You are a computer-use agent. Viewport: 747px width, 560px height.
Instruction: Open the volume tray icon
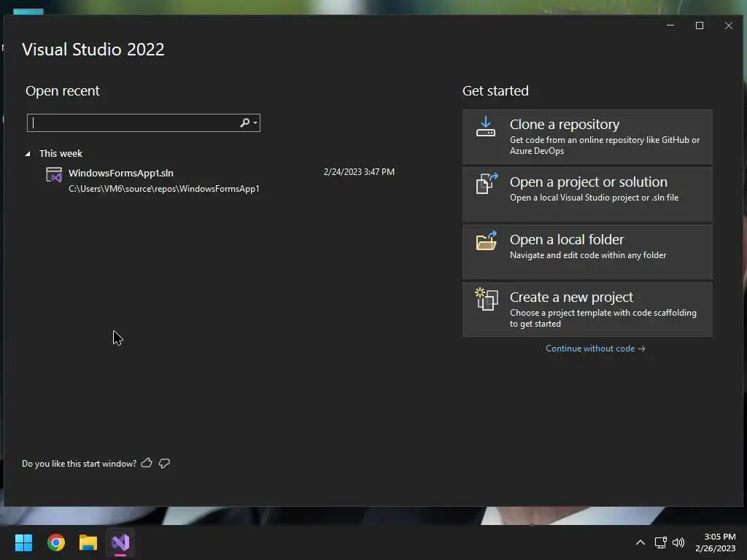(678, 542)
